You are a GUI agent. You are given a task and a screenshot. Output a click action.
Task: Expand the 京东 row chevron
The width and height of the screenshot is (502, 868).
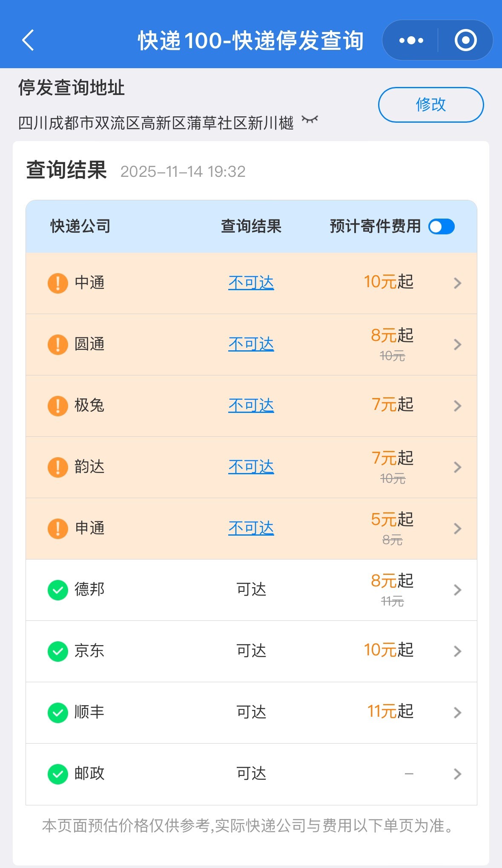point(458,651)
